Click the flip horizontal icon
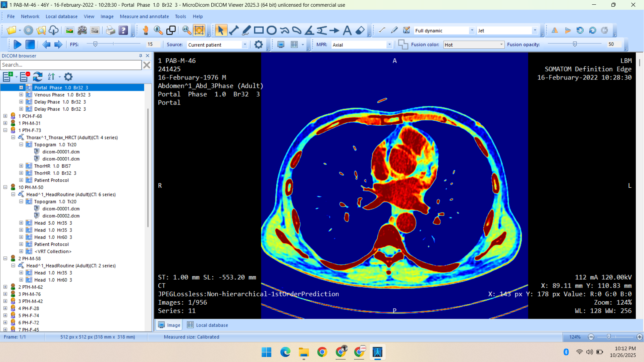This screenshot has height=362, width=644. [555, 31]
